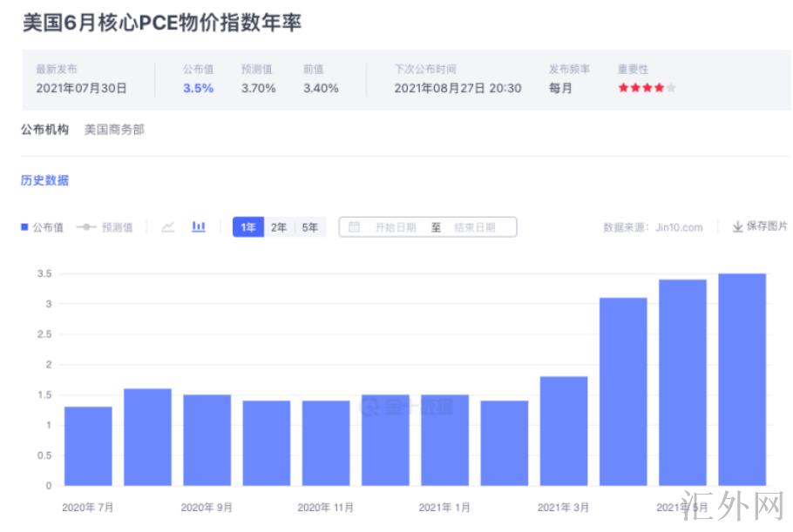Toggle the 公布值 legend series
Image resolution: width=793 pixels, height=532 pixels.
(x=42, y=227)
